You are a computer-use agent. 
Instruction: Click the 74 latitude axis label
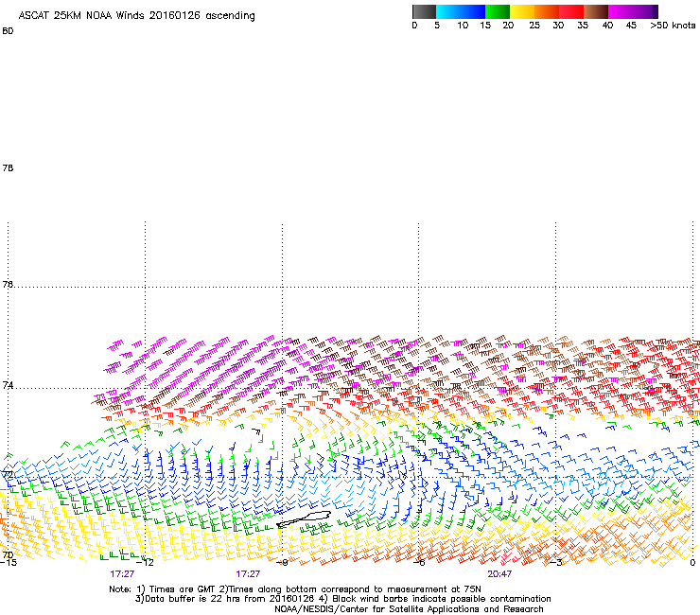coord(8,385)
